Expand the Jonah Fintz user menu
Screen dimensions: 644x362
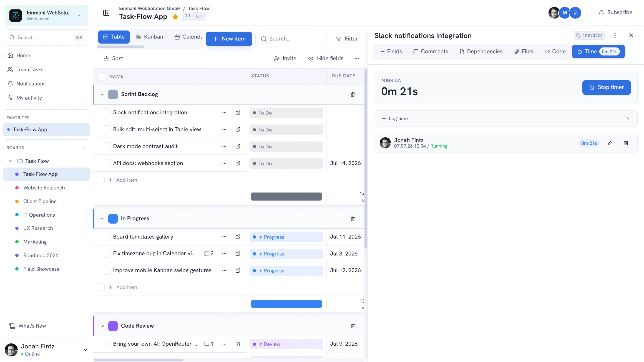tap(85, 350)
